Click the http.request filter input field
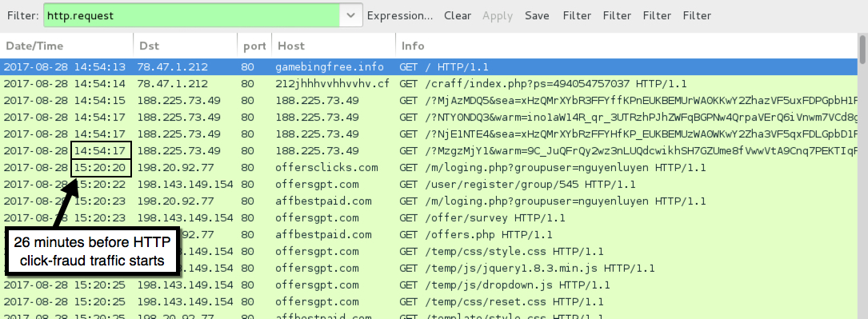The width and height of the screenshot is (868, 319). tap(191, 15)
